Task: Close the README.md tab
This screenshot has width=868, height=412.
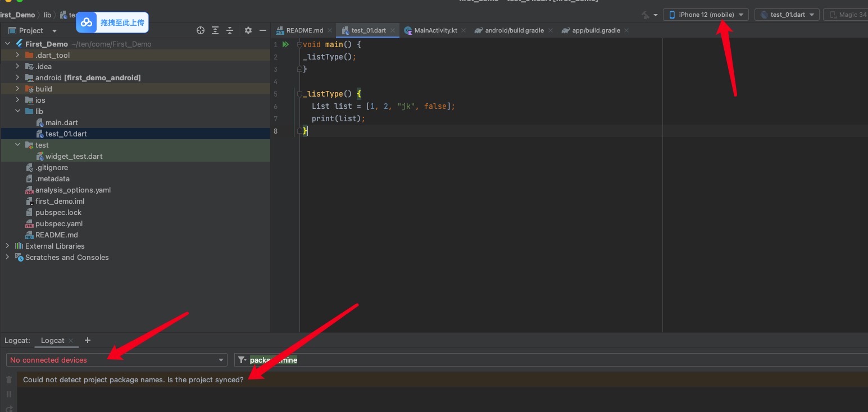Action: point(330,30)
